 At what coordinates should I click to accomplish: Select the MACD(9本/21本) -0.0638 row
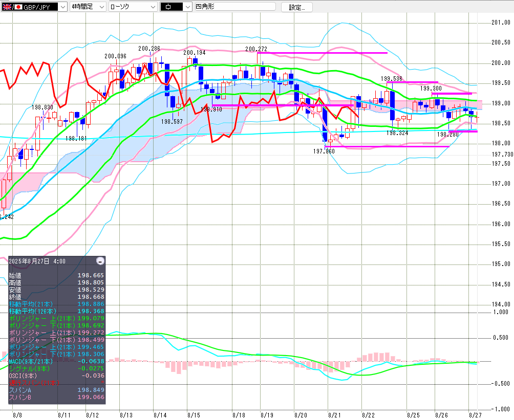point(56,361)
